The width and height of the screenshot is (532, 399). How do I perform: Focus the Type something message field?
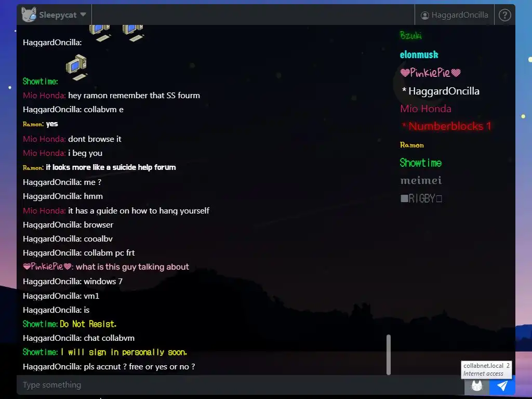point(240,385)
